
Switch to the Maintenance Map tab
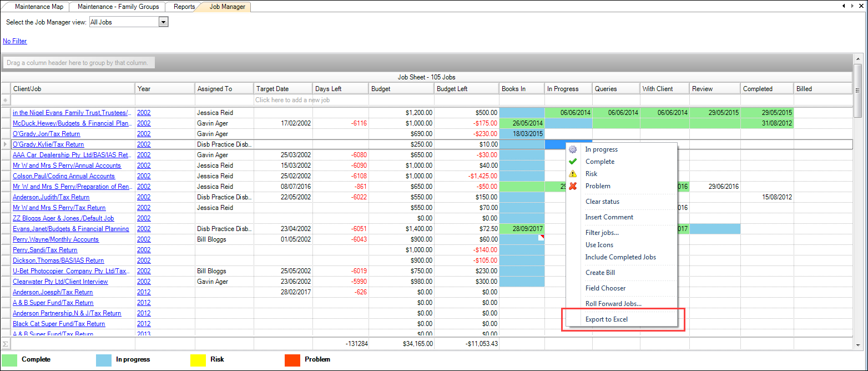click(x=38, y=7)
